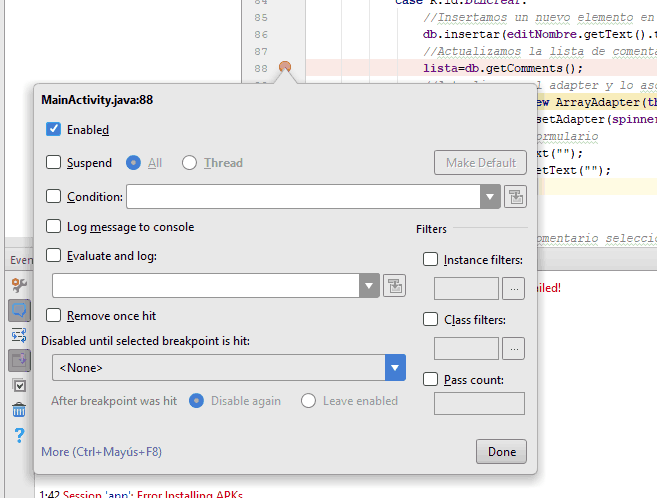657x498 pixels.
Task: Click the Instance filters text field
Action: click(466, 289)
